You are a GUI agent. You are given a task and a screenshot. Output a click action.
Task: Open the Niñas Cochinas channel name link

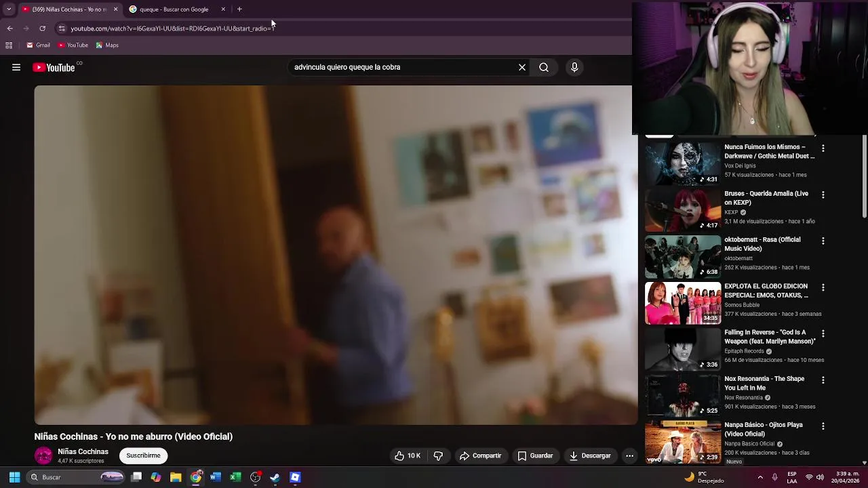coord(83,451)
